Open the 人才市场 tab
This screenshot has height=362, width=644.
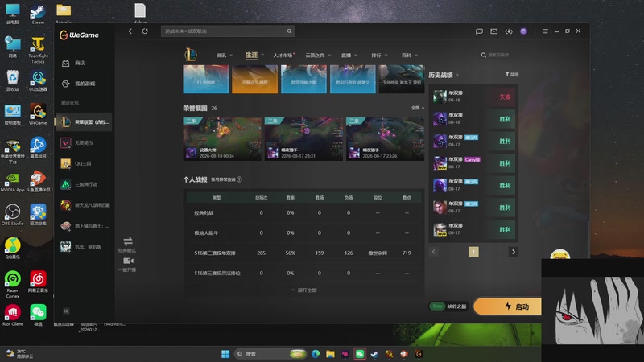pos(284,55)
